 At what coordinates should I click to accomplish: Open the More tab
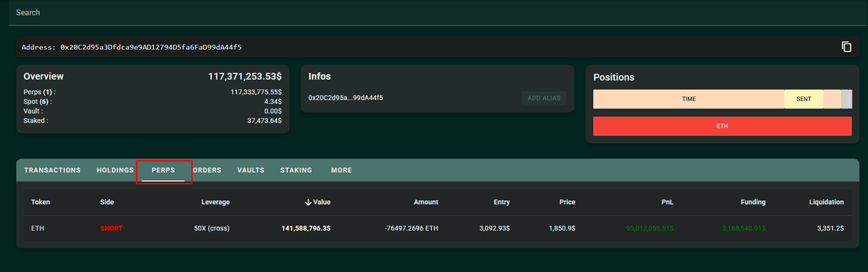(341, 170)
